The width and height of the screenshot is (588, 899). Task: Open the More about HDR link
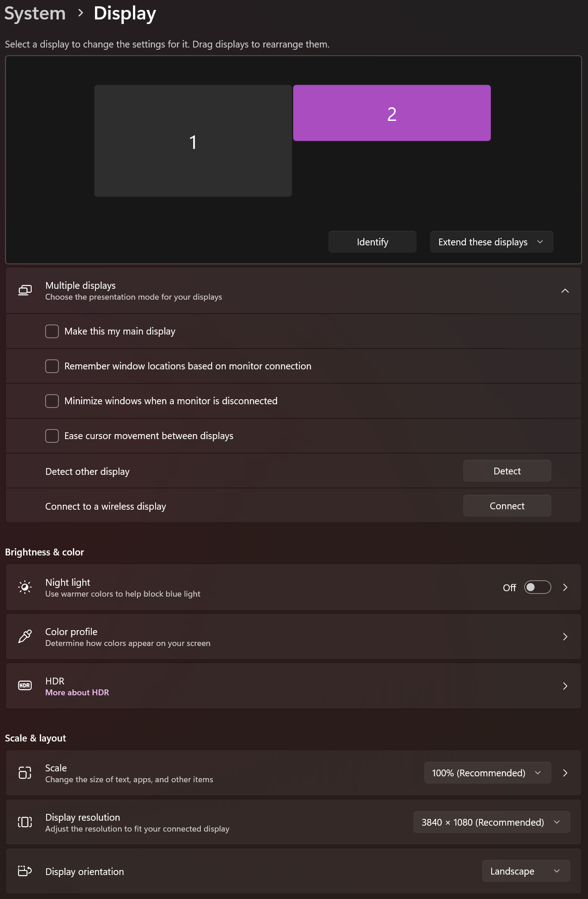point(77,693)
